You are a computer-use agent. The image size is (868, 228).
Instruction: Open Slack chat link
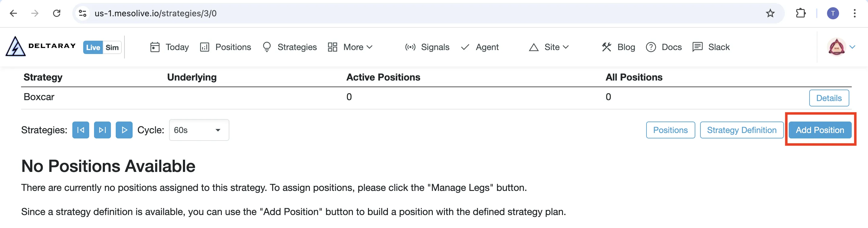point(711,47)
